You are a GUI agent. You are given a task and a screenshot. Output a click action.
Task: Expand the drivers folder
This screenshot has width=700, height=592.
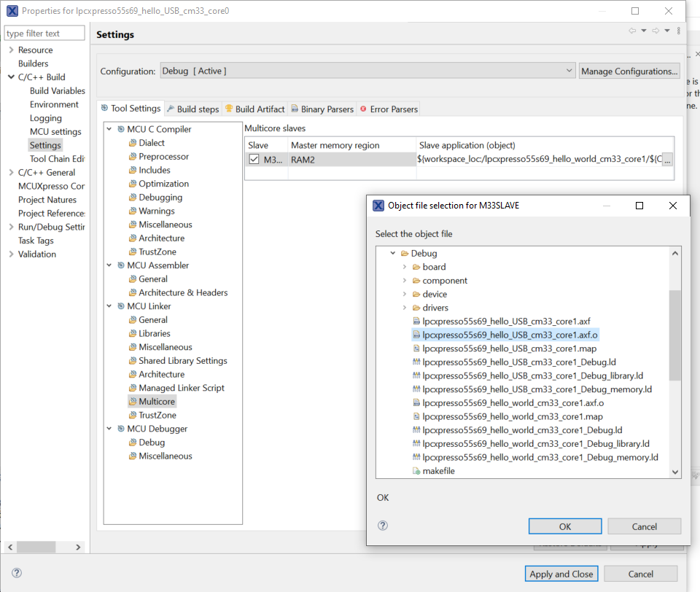coord(405,308)
